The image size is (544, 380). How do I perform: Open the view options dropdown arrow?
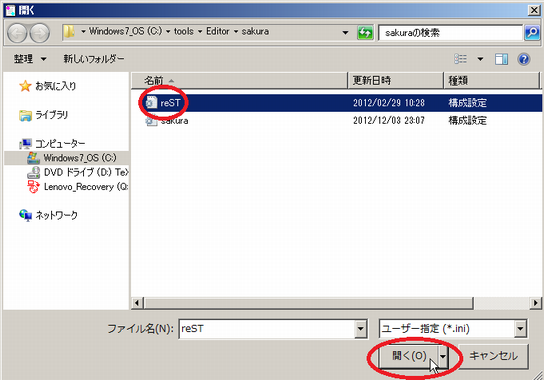tap(480, 59)
